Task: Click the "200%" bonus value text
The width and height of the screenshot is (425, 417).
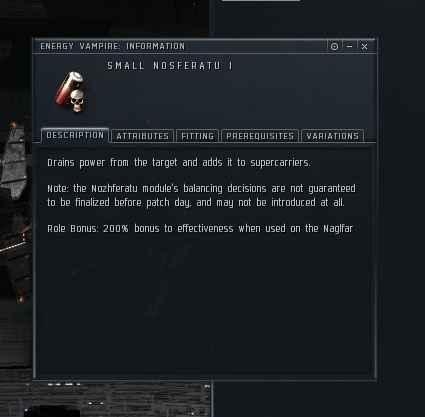Action: tap(115, 228)
